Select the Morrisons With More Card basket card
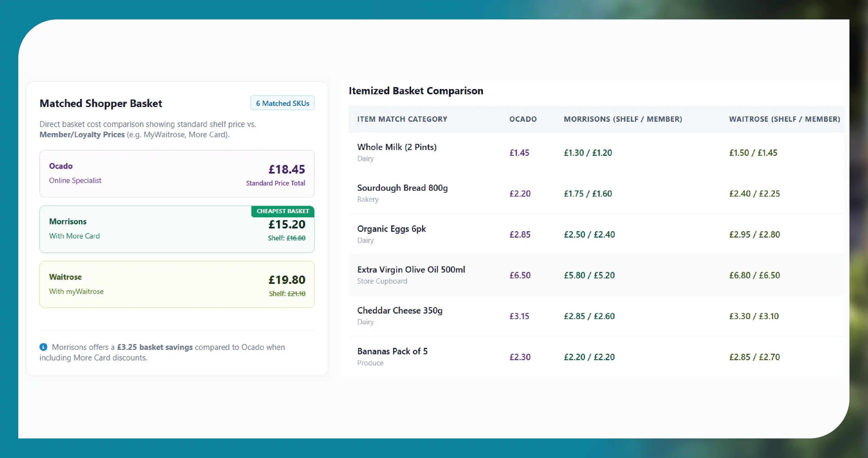868x458 pixels. click(x=177, y=229)
